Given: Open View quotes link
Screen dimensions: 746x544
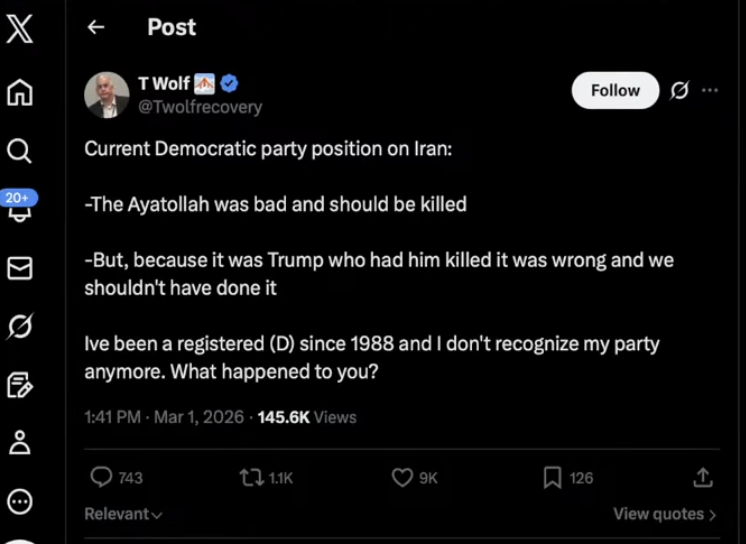Looking at the screenshot, I should click(x=664, y=514).
